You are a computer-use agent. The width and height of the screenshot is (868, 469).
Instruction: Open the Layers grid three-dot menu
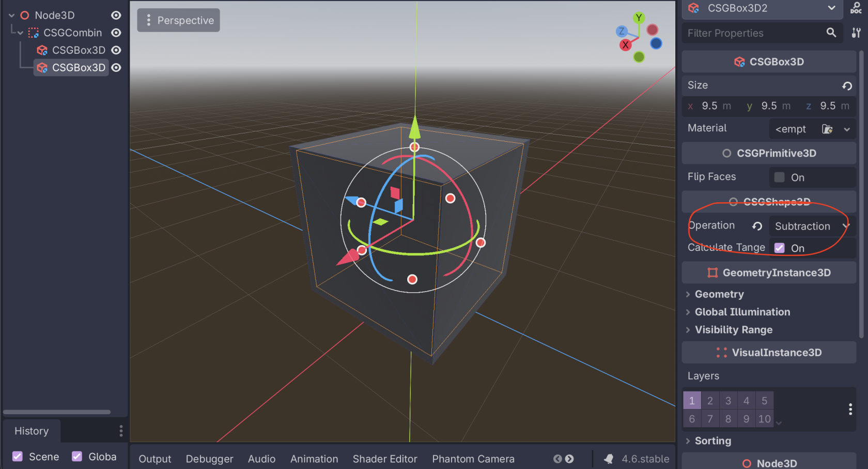tap(850, 409)
